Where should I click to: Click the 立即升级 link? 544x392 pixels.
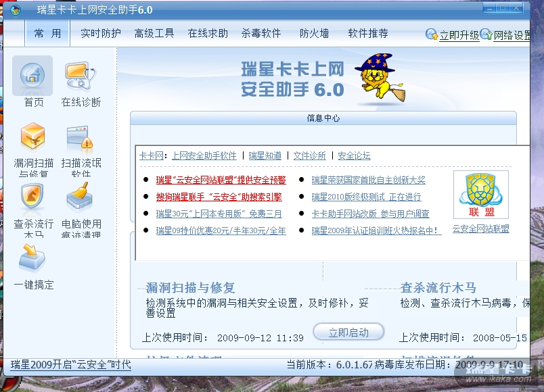click(x=459, y=35)
